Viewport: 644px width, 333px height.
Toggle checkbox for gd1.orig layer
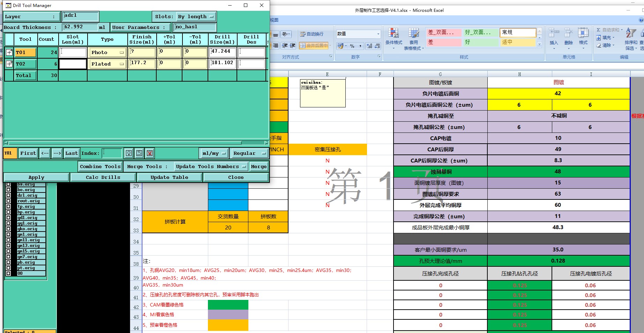8,218
